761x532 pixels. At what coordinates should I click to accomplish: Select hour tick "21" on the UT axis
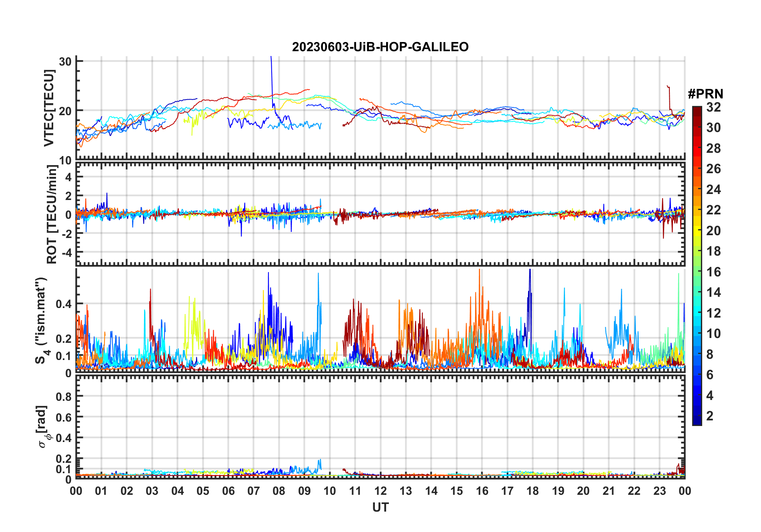(609, 491)
